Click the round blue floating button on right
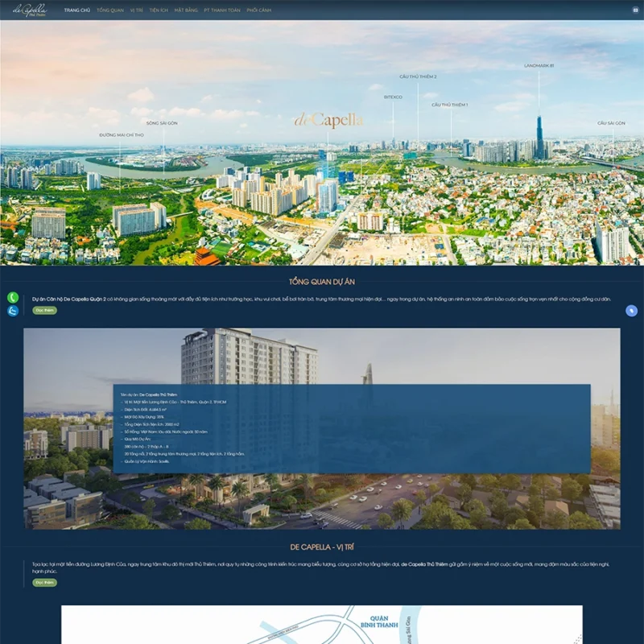Image resolution: width=644 pixels, height=644 pixels. pyautogui.click(x=631, y=311)
